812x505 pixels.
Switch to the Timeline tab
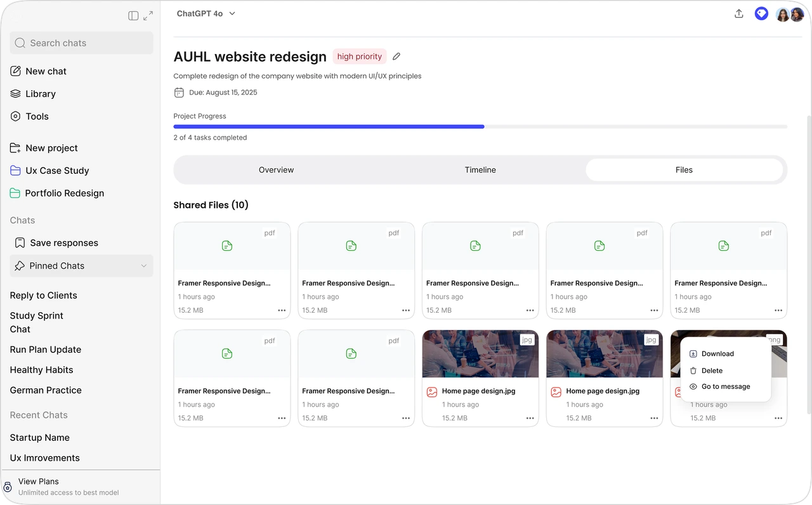pyautogui.click(x=480, y=170)
